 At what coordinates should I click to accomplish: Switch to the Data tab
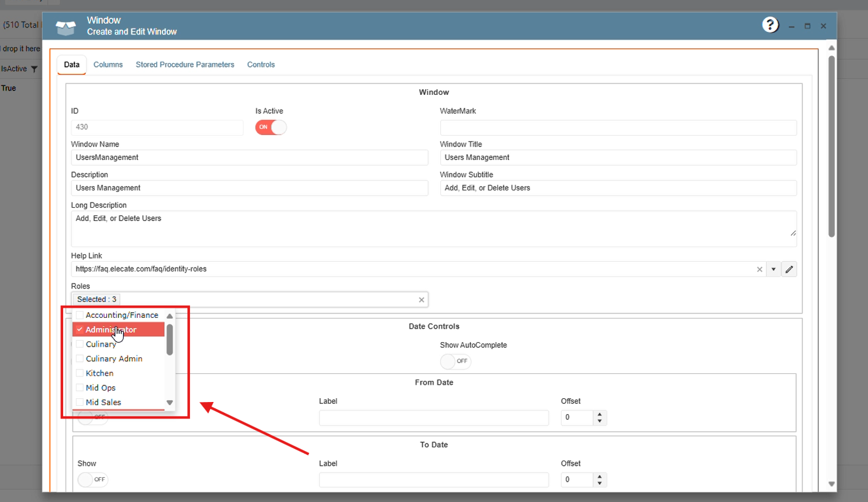point(72,64)
